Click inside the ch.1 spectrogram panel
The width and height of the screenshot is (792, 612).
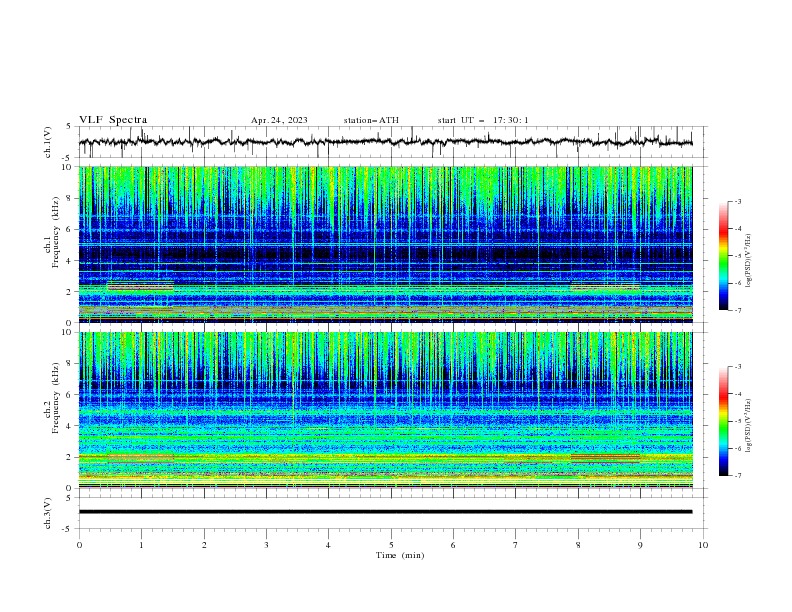point(385,244)
